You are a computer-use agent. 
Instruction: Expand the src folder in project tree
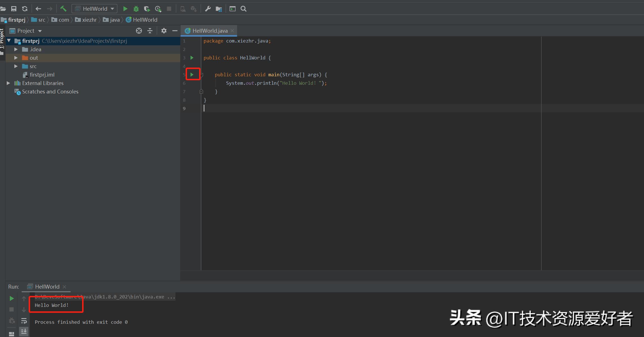pos(16,66)
